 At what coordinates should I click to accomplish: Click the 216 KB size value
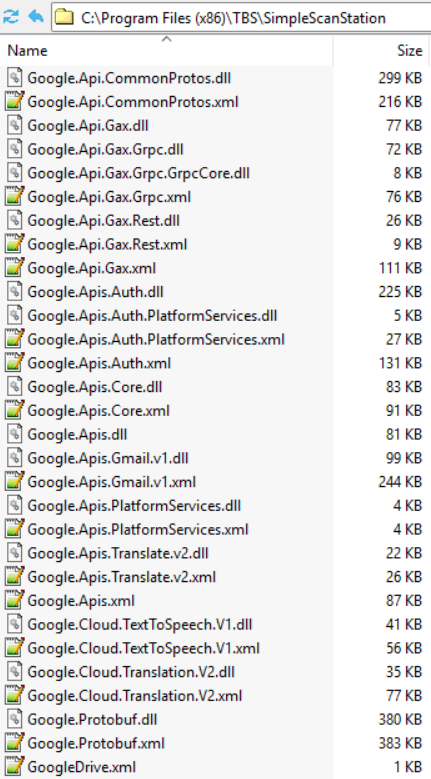(x=400, y=102)
